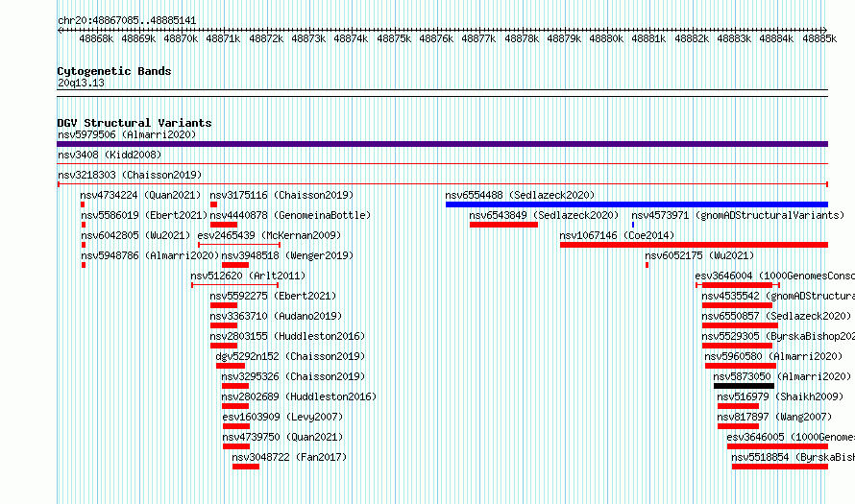Click the 48868k ruler tick label
Screen dimensions: 855x504
pos(96,38)
